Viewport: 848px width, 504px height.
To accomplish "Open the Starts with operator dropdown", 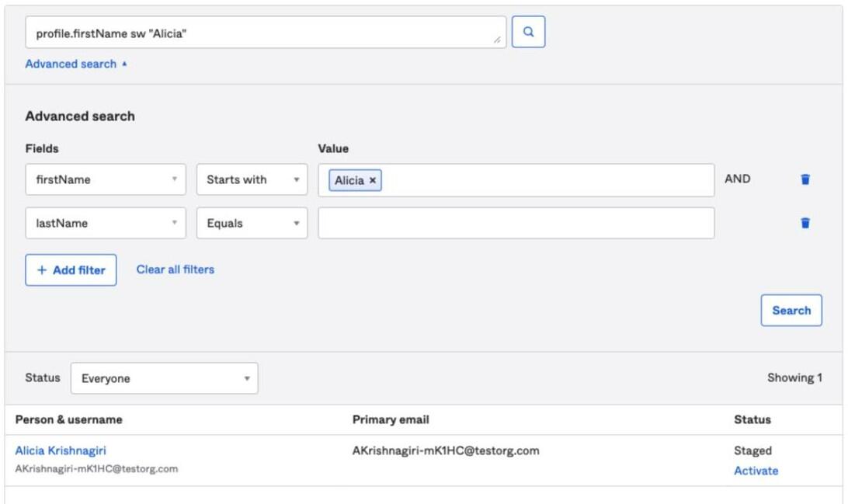I will 252,179.
